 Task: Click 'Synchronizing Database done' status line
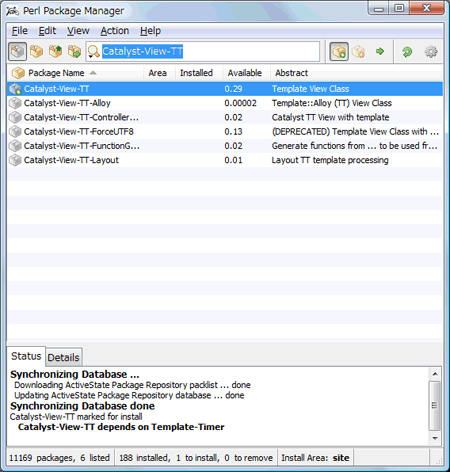(x=82, y=406)
